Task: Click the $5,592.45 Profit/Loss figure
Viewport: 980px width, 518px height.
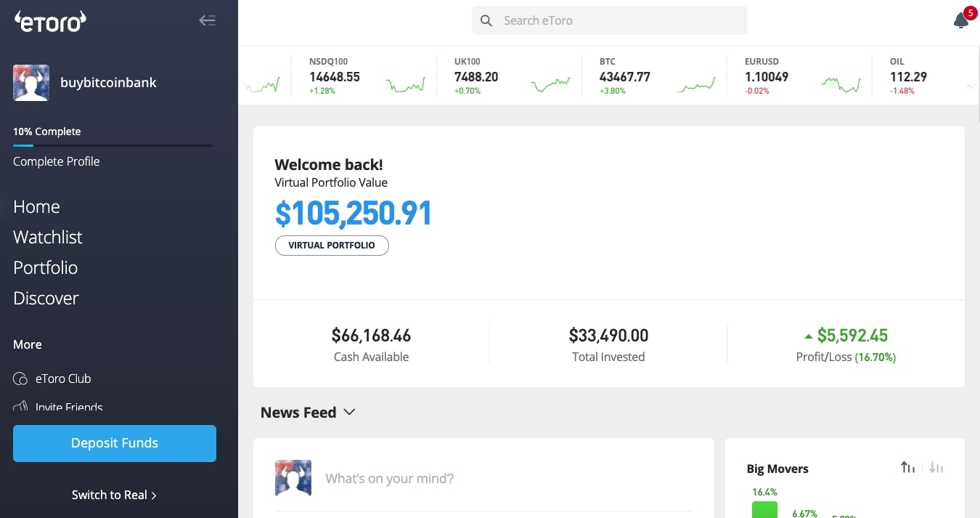Action: [852, 336]
